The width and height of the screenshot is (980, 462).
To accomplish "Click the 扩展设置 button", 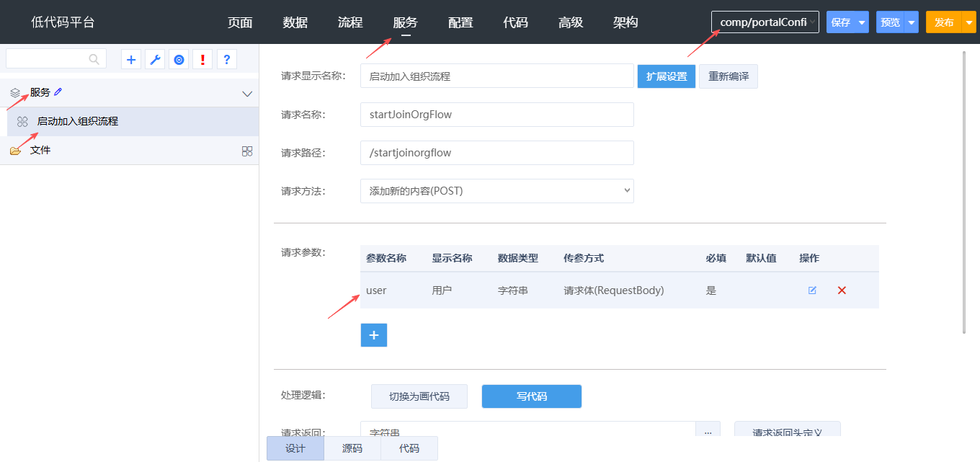I will tap(666, 76).
